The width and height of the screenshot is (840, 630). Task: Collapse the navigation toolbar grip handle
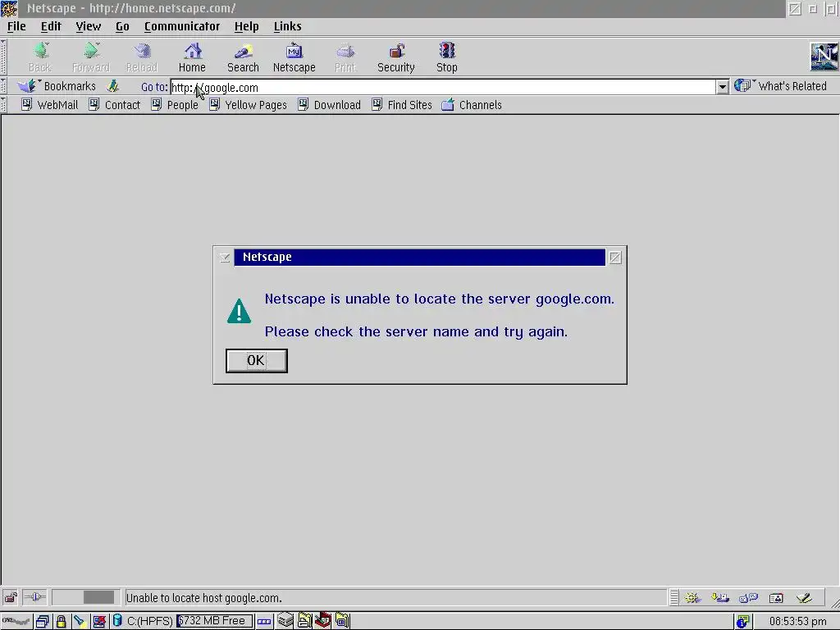click(x=4, y=57)
